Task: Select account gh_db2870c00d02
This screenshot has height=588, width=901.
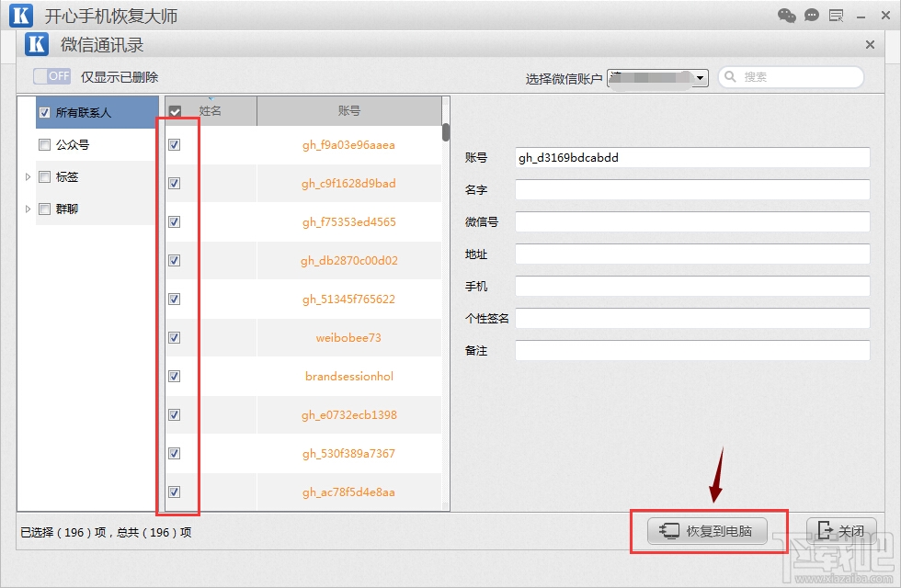Action: pyautogui.click(x=348, y=260)
